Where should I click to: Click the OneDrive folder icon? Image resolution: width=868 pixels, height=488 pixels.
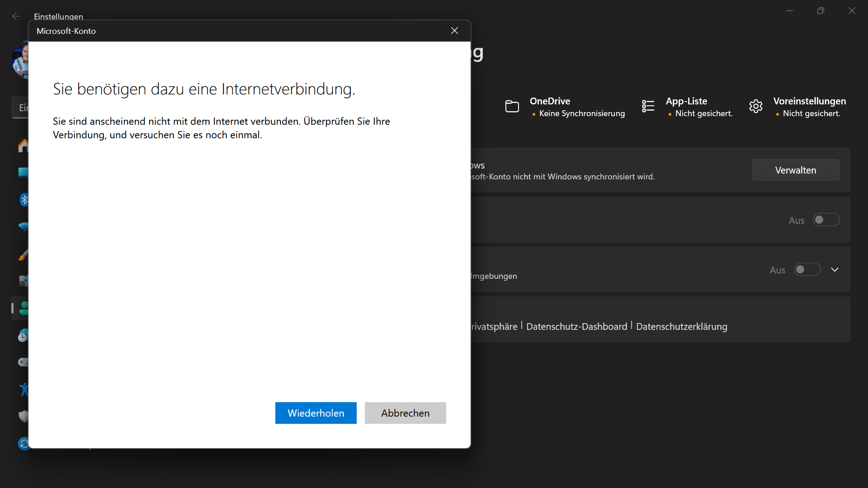512,106
